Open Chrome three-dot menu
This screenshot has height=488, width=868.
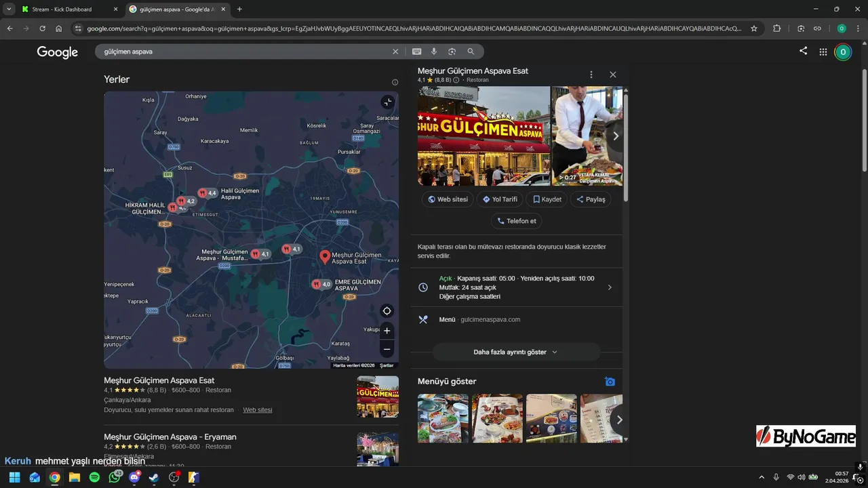(858, 28)
